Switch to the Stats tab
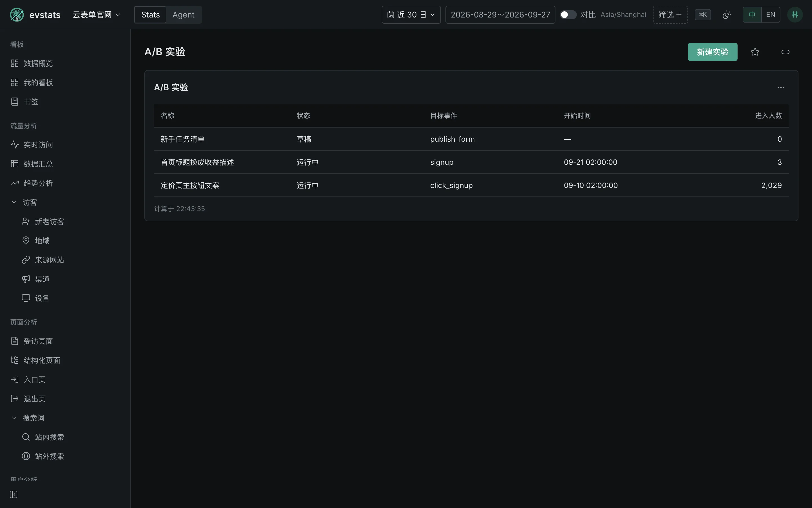 (x=150, y=15)
